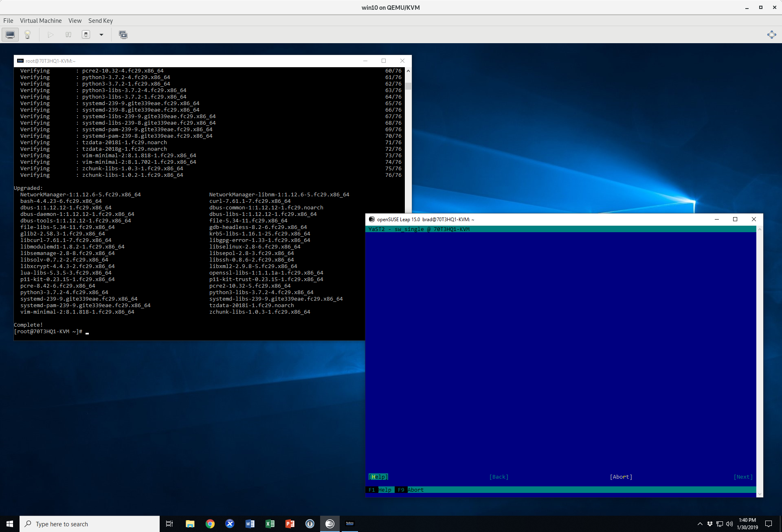Click the root terminal scrollbar up arrow
The height and width of the screenshot is (532, 782).
click(408, 71)
